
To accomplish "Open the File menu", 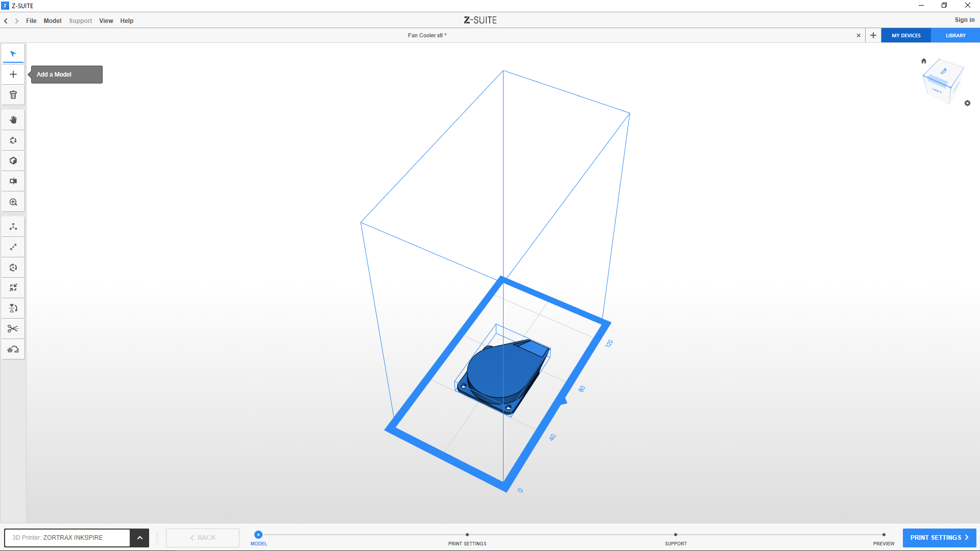I will (x=31, y=21).
